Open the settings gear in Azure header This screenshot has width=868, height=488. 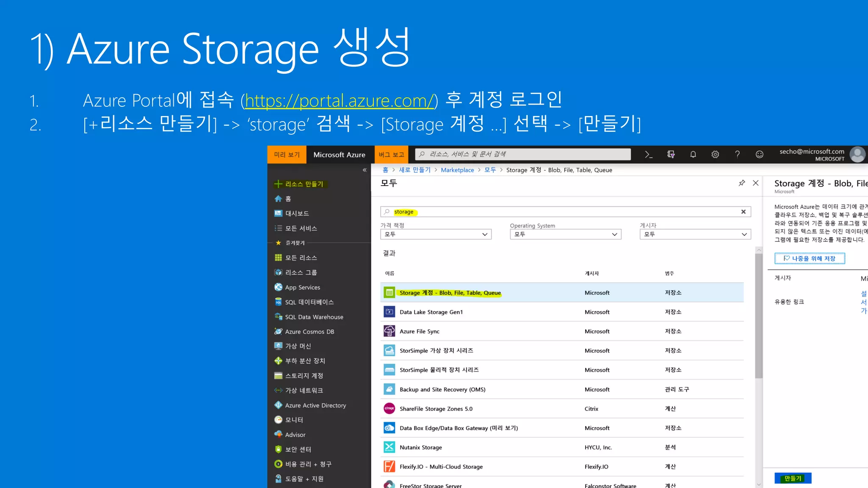715,155
